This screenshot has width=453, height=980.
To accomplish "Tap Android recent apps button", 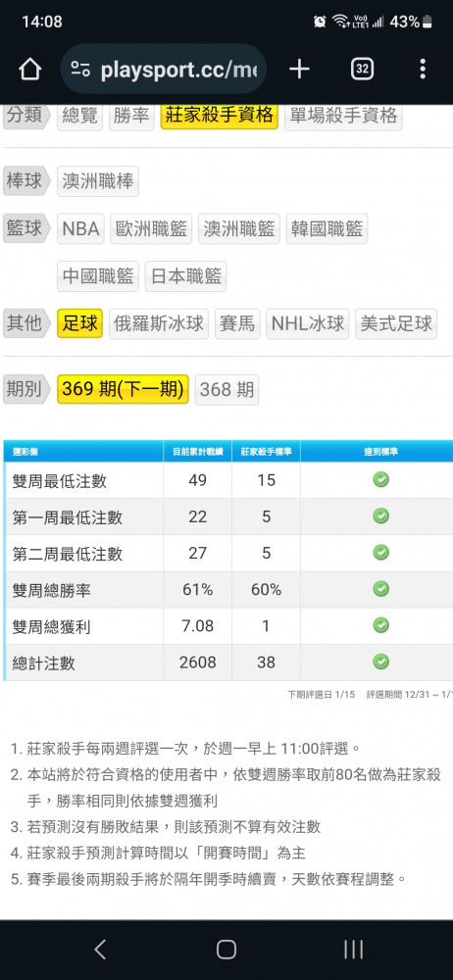I will point(354,950).
